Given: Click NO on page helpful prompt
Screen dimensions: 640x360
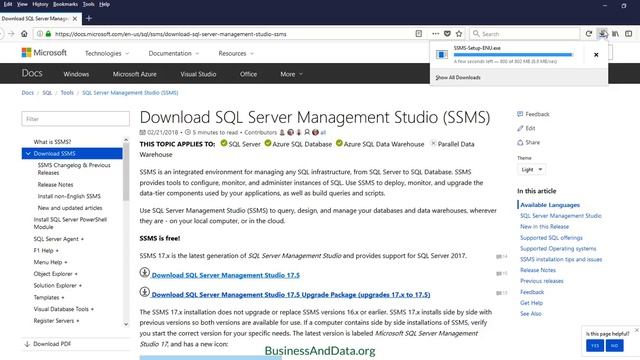Looking at the screenshot, I should (614, 346).
